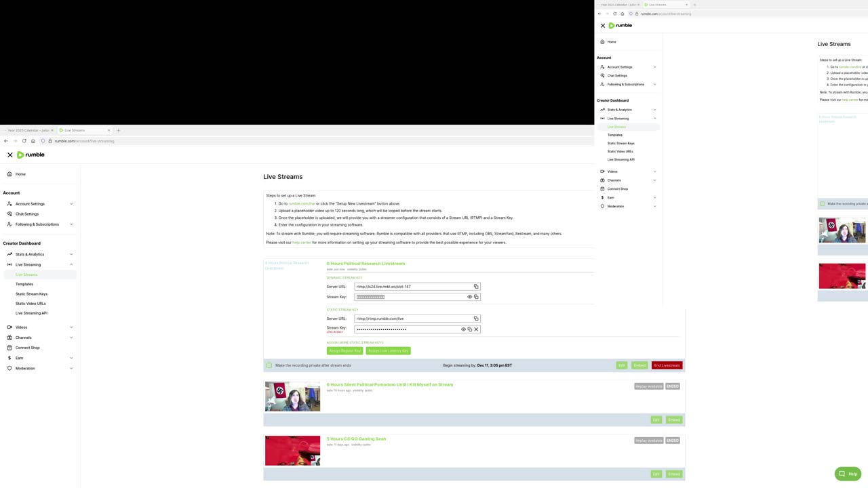Open 5 Hours CS:GO Gaming Sesh title link

point(356,439)
